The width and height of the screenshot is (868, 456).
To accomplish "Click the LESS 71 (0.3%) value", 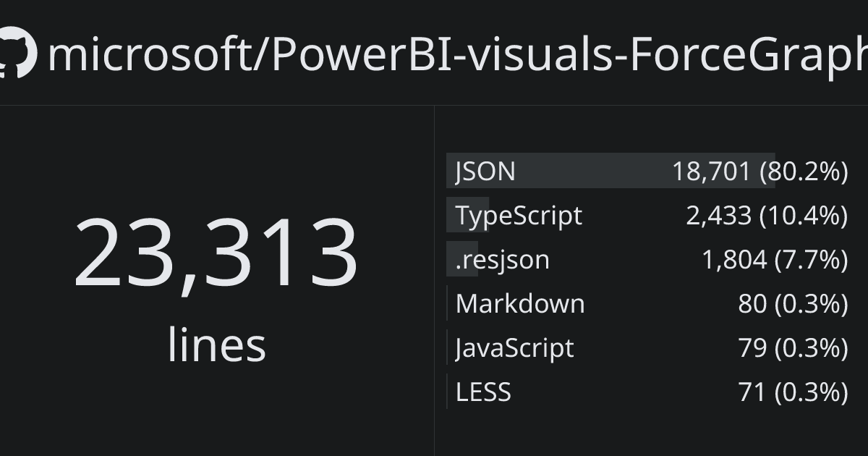I will pyautogui.click(x=793, y=392).
